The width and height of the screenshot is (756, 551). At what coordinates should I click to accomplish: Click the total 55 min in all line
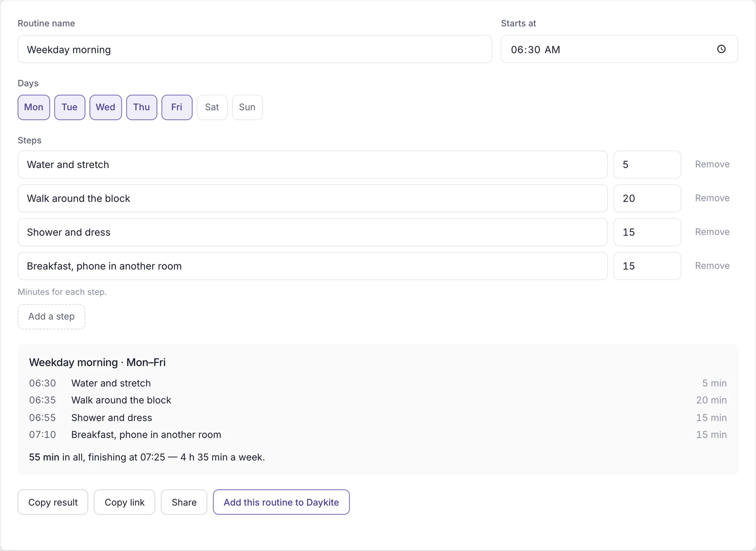[x=147, y=458]
